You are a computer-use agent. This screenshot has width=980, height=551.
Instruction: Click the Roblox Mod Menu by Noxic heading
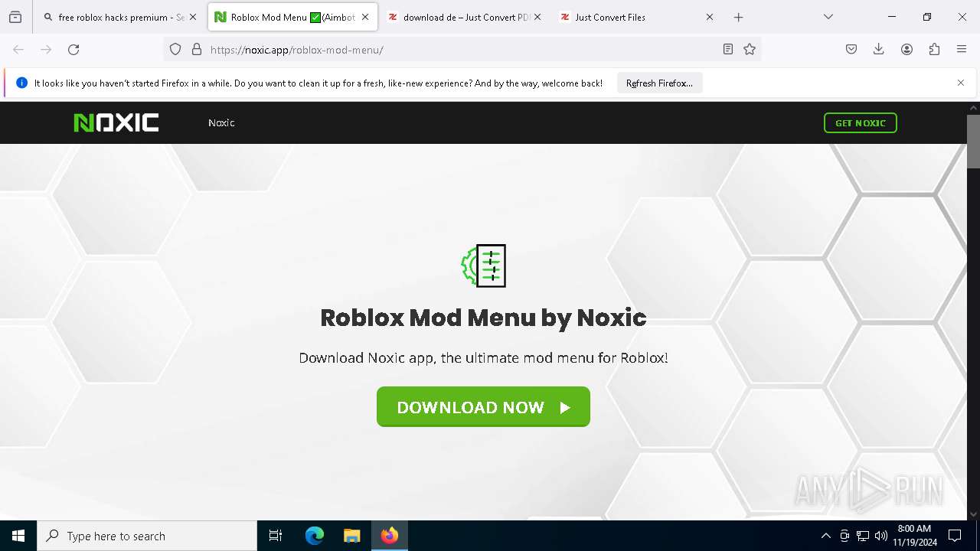(483, 318)
